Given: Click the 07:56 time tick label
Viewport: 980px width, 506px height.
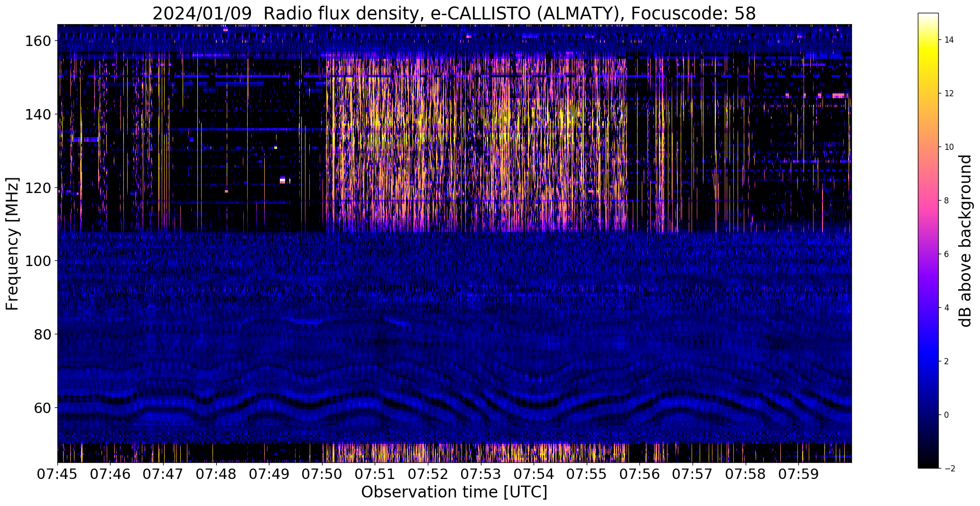Looking at the screenshot, I should (640, 473).
